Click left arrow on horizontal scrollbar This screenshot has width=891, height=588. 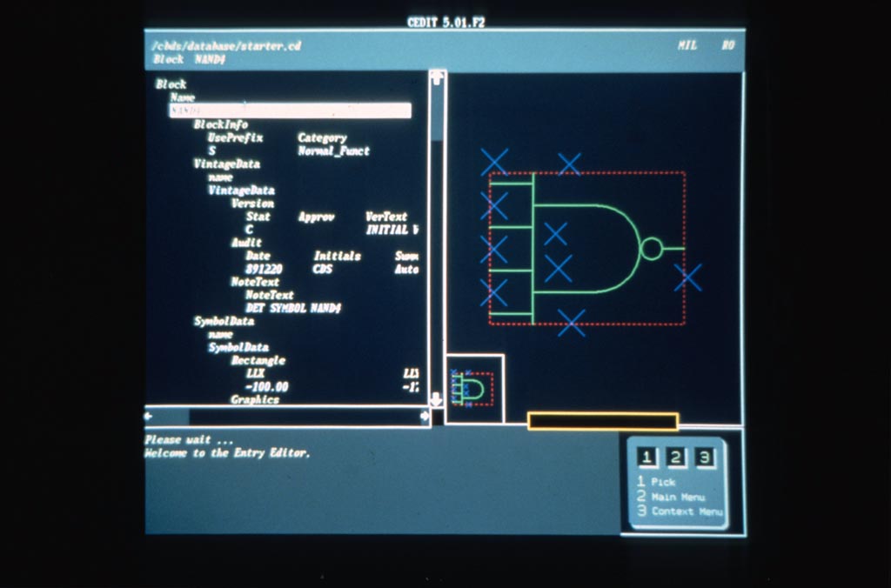tap(150, 417)
